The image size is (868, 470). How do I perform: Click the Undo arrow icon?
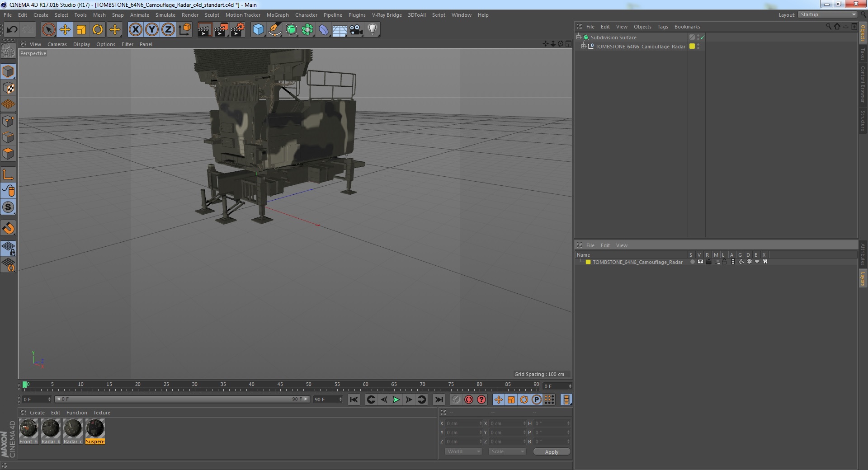pyautogui.click(x=12, y=30)
